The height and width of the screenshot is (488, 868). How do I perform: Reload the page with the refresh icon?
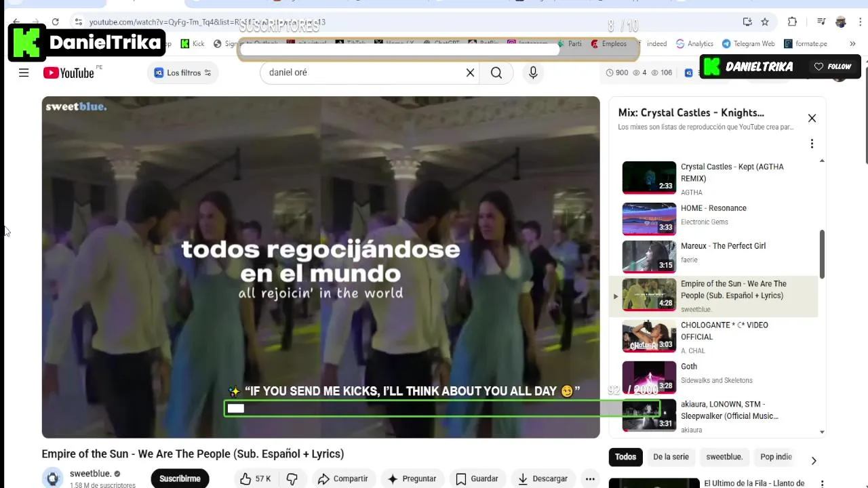[55, 22]
